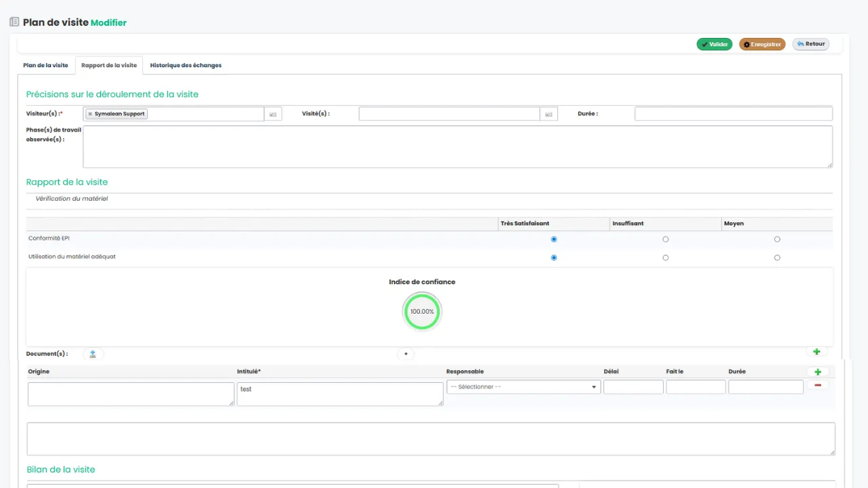Image resolution: width=868 pixels, height=488 pixels.
Task: Click the Conformité EPI row label
Action: coord(48,239)
